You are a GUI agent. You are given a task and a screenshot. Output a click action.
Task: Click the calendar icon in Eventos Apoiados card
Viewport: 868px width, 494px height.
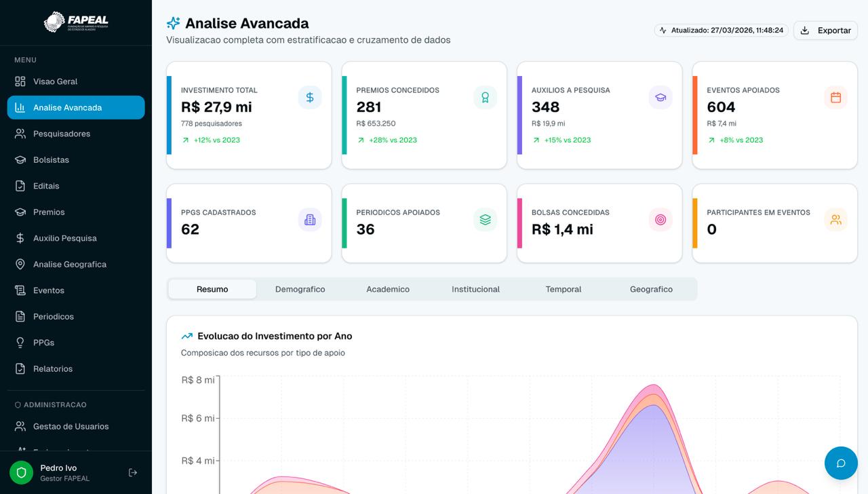[835, 98]
